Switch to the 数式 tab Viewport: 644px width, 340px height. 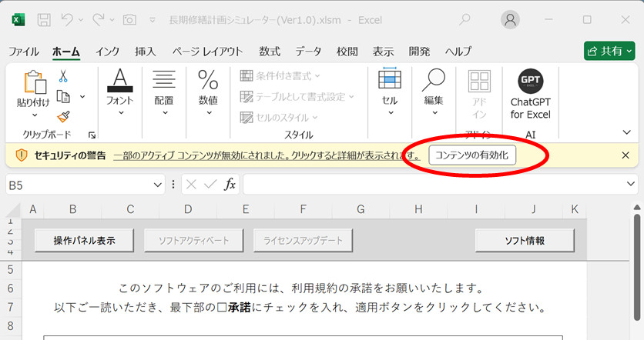(270, 52)
